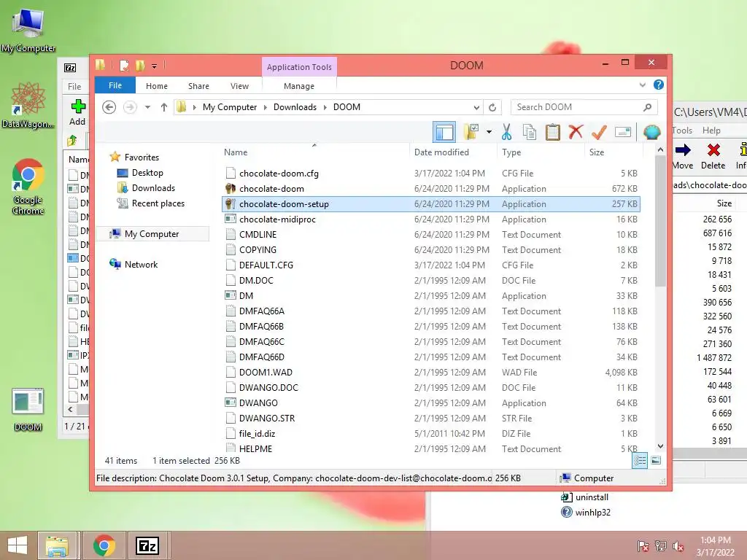Expand the ribbon with chevron arrow
This screenshot has height=560, width=747.
[642, 85]
